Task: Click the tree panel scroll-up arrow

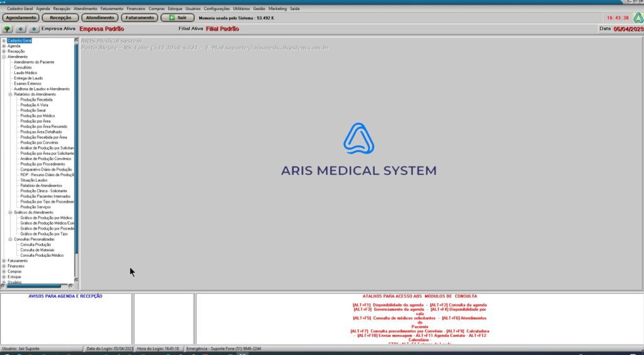Action: click(76, 40)
